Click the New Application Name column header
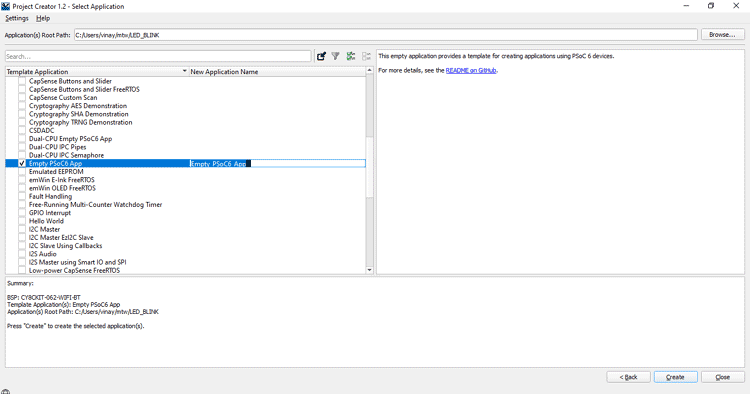 click(x=277, y=72)
